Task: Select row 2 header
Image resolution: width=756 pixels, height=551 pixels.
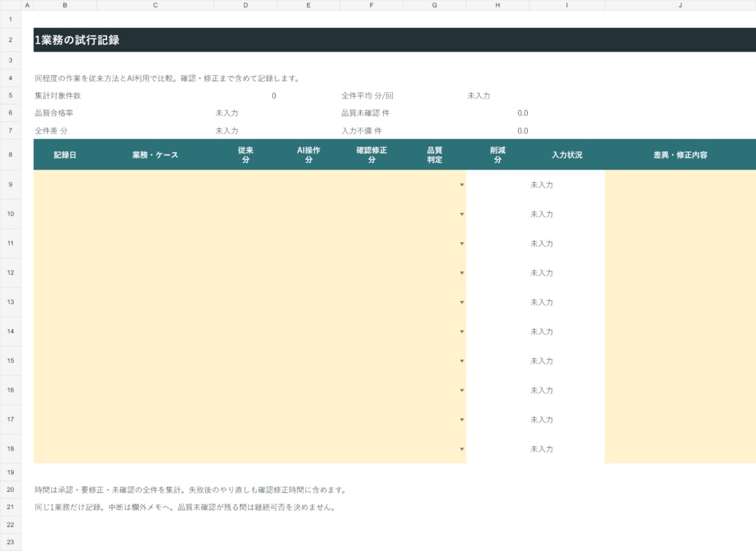Action: pos(10,40)
